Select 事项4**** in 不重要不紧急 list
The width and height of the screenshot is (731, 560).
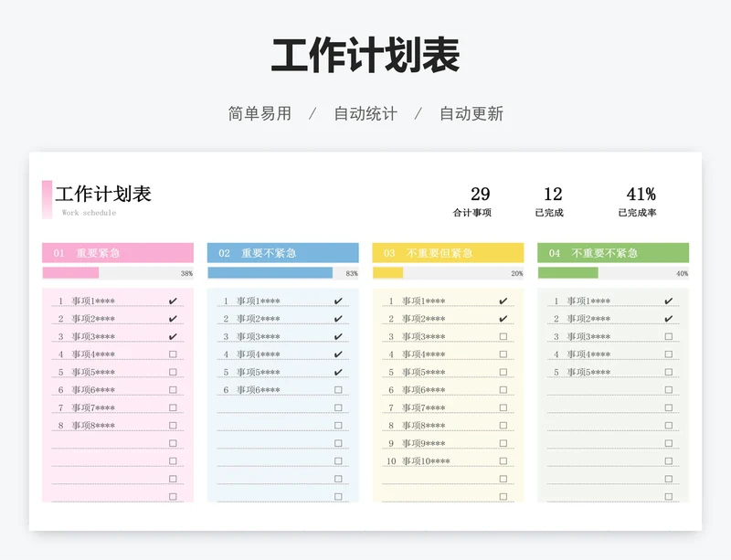tap(588, 354)
